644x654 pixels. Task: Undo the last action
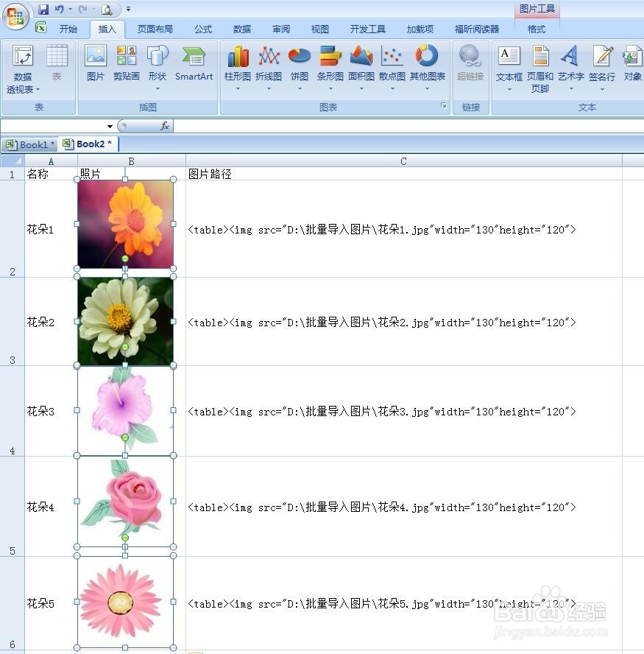click(x=59, y=9)
